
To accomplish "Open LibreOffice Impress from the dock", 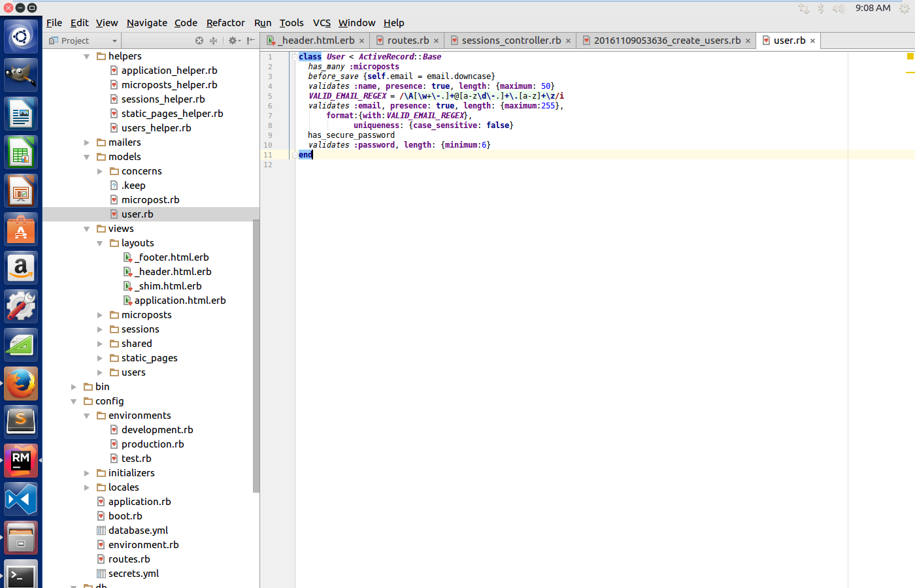I will [21, 191].
